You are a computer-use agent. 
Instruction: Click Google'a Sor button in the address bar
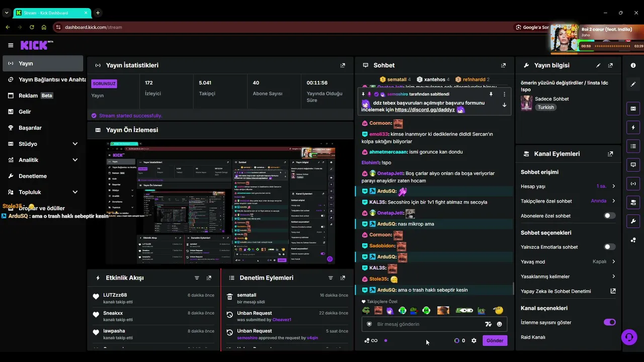coord(532,27)
